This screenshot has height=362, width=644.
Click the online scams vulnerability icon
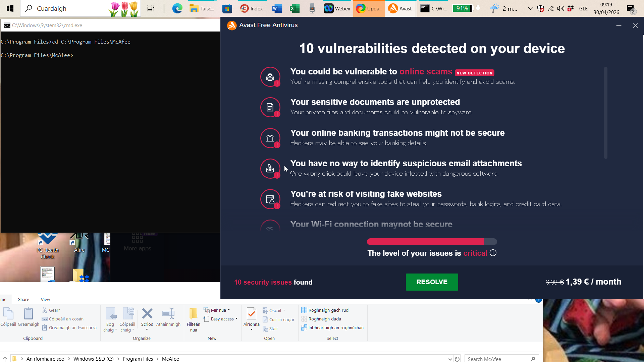pyautogui.click(x=270, y=77)
